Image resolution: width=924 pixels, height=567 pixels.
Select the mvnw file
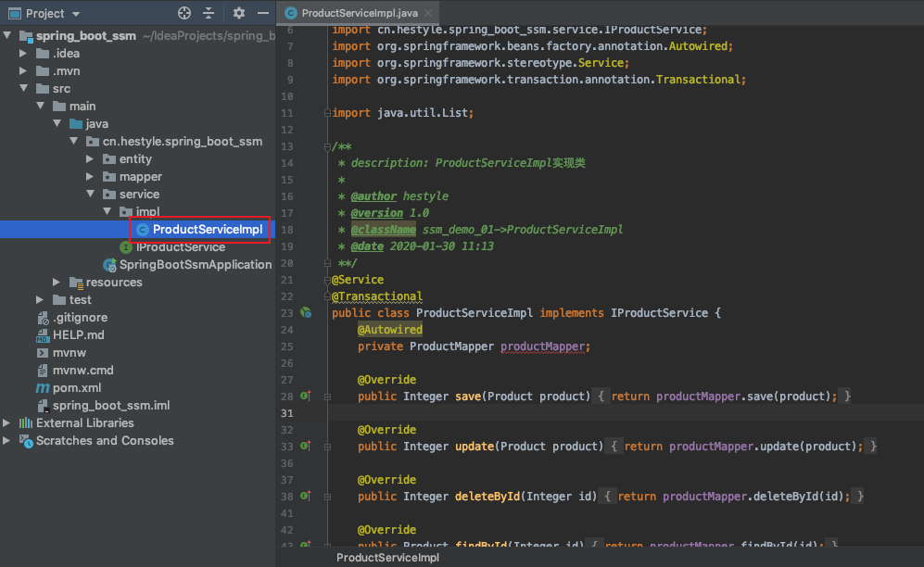(69, 353)
